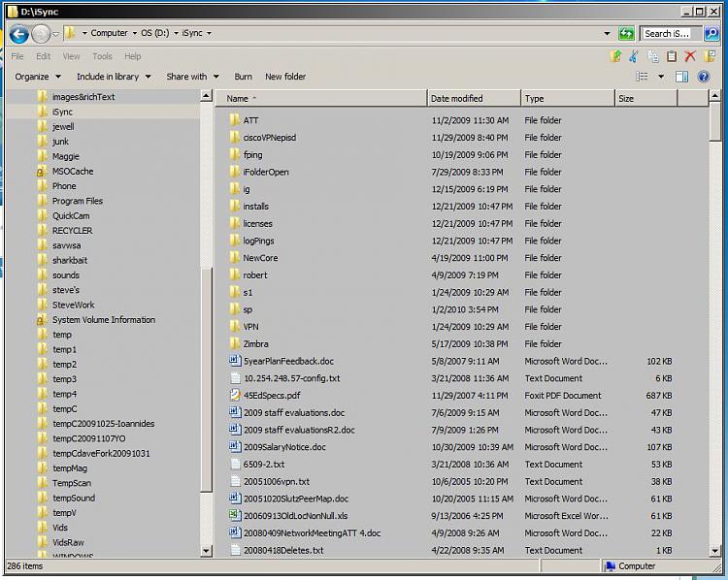The height and width of the screenshot is (580, 728).
Task: Sort by the Size column header
Action: click(646, 98)
